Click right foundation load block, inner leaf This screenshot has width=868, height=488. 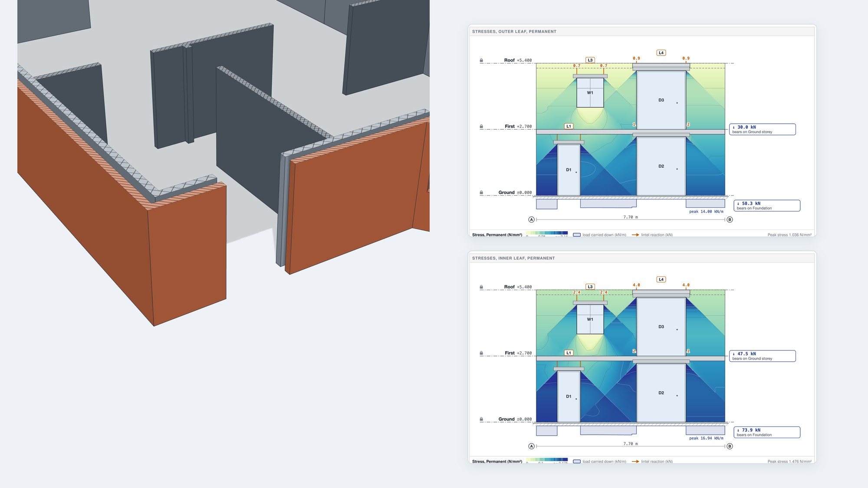click(705, 430)
